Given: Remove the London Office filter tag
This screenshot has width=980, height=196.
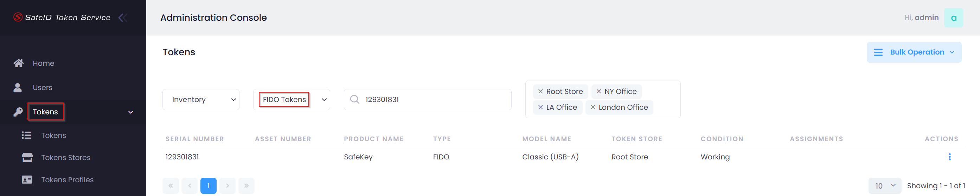Looking at the screenshot, I should [593, 108].
